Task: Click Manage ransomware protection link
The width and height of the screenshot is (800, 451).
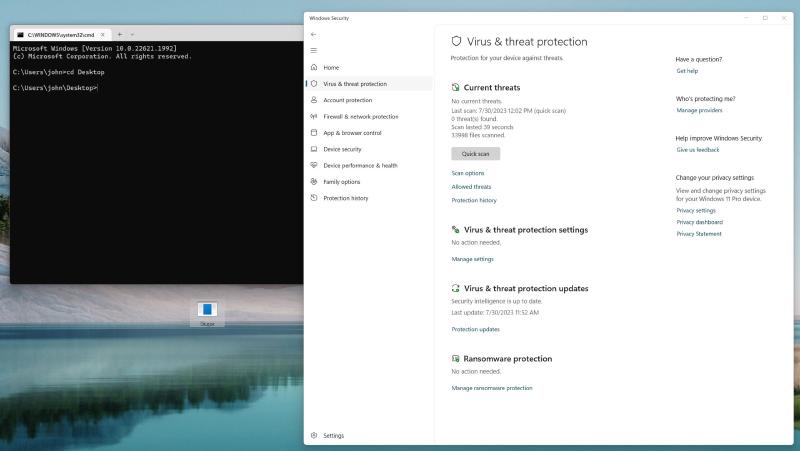Action: 492,388
